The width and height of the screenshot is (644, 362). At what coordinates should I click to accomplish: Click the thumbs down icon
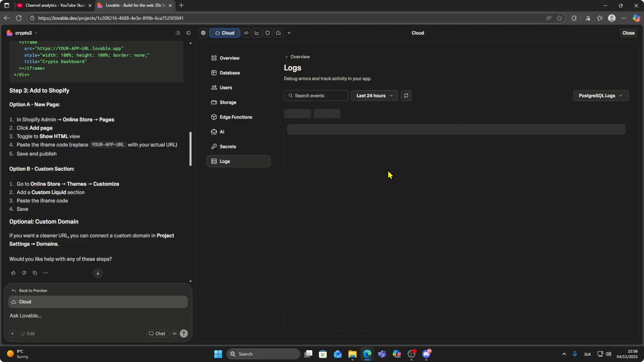(x=24, y=273)
